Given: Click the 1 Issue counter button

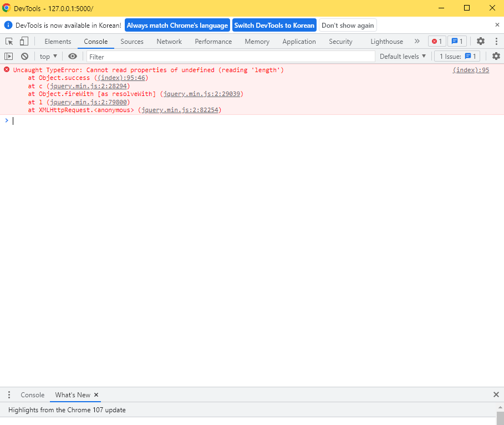Looking at the screenshot, I should 457,56.
